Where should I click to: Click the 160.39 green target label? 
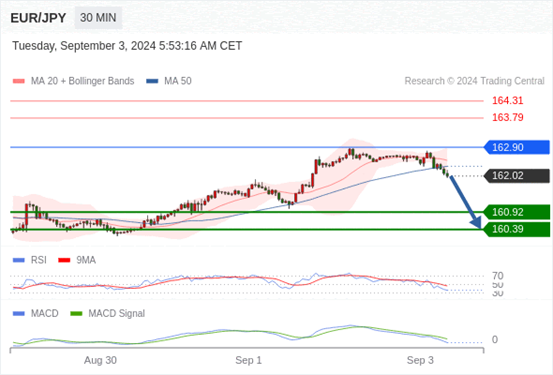point(517,229)
